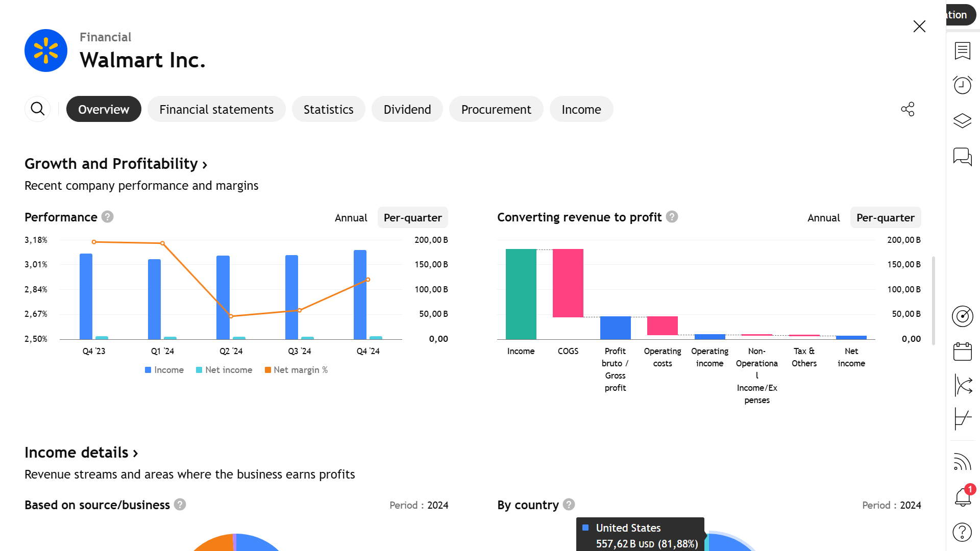
Task: Click the Net income waterfall label
Action: coord(851,357)
